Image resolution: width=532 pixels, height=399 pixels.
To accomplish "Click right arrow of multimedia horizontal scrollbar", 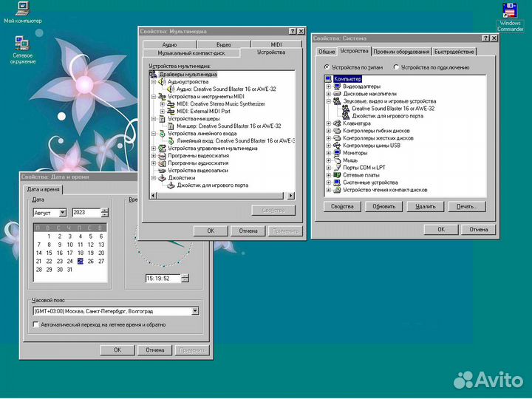I will (x=290, y=195).
